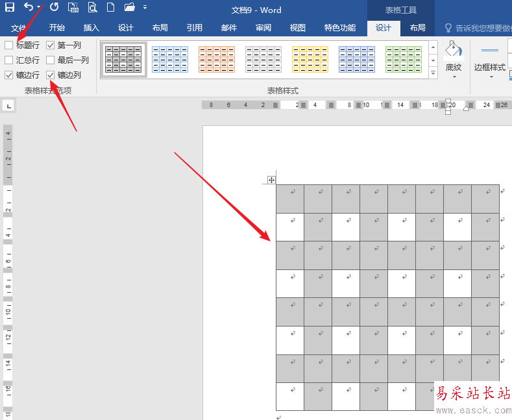The height and width of the screenshot is (420, 512).
Task: Enable the 最后一列 checkbox
Action: 50,60
